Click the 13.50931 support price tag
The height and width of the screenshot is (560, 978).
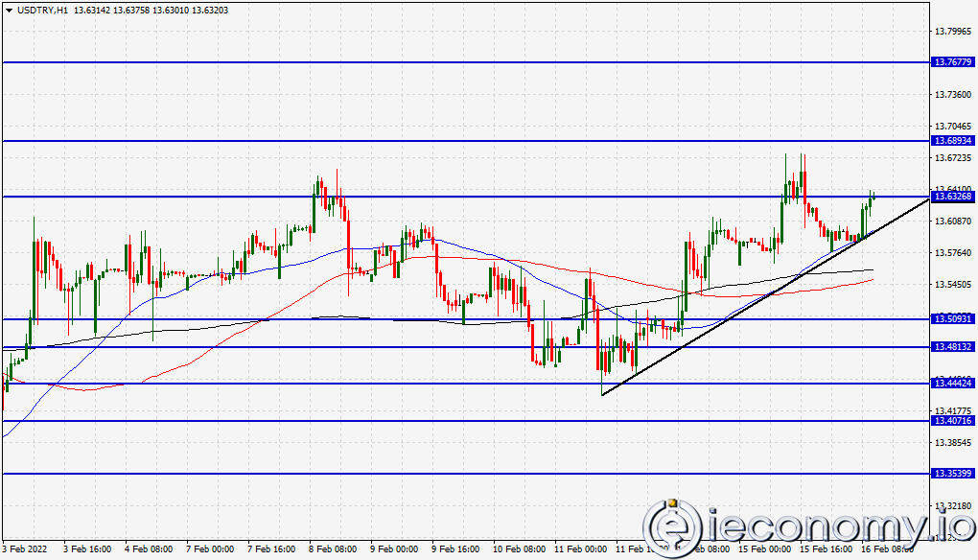955,319
